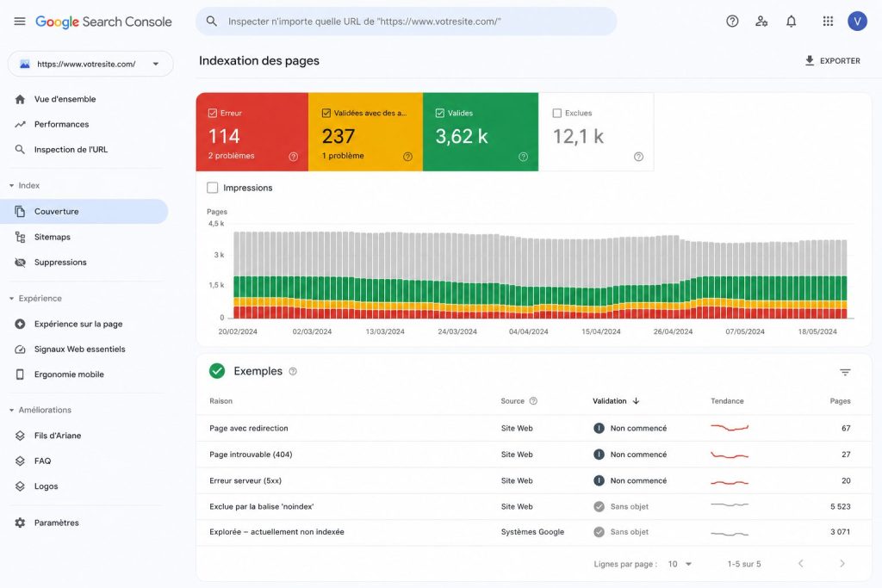Click the filter icon in Exemples table

845,372
